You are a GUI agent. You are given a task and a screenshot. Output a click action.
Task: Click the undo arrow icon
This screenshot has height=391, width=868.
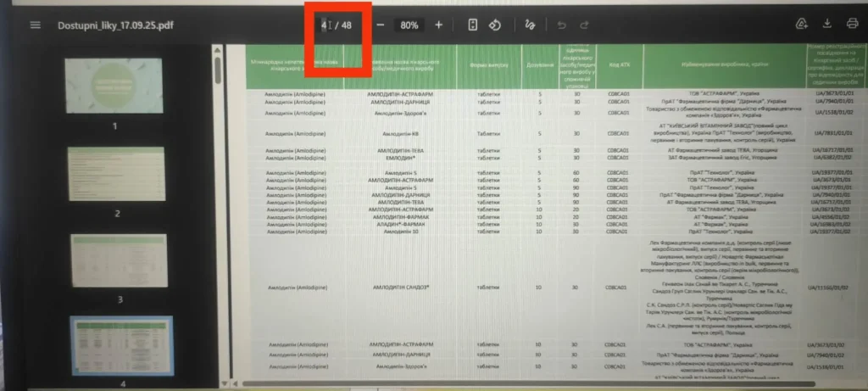click(x=561, y=25)
